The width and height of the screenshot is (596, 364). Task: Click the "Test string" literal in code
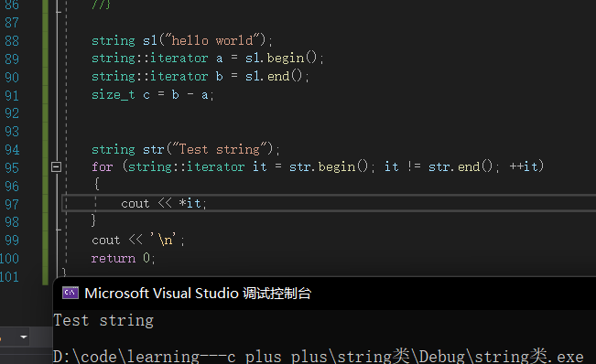coord(220,149)
